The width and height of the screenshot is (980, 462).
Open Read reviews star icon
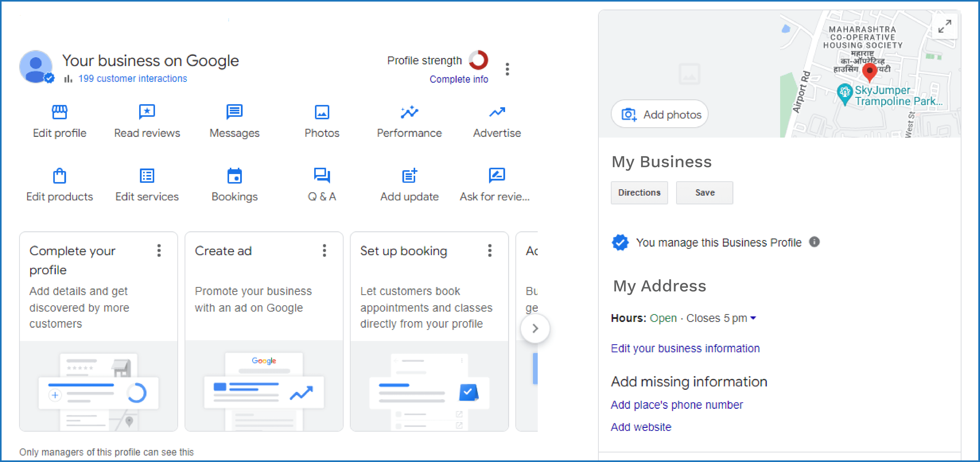point(147,112)
